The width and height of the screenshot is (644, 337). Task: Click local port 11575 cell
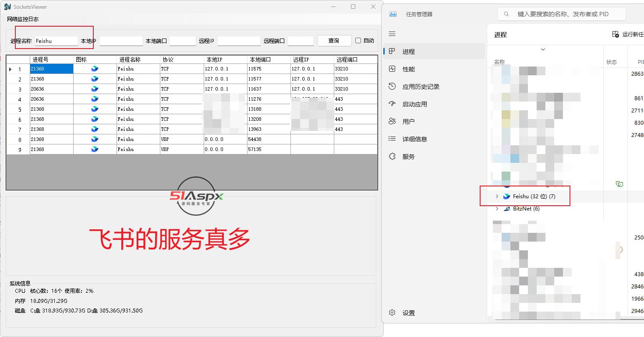click(269, 69)
